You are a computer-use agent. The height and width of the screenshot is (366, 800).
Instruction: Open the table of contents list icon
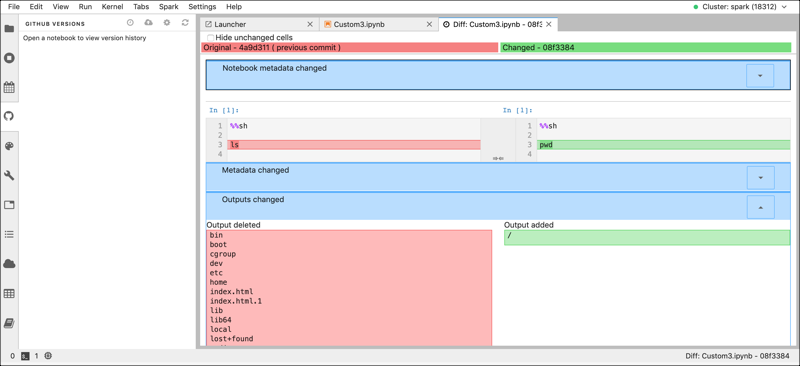[9, 234]
